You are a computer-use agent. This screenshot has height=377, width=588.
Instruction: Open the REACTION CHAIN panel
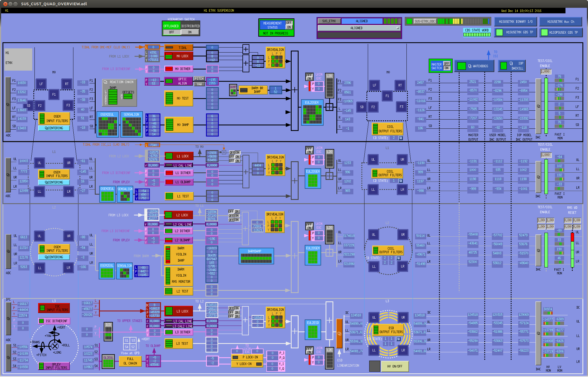120,93
